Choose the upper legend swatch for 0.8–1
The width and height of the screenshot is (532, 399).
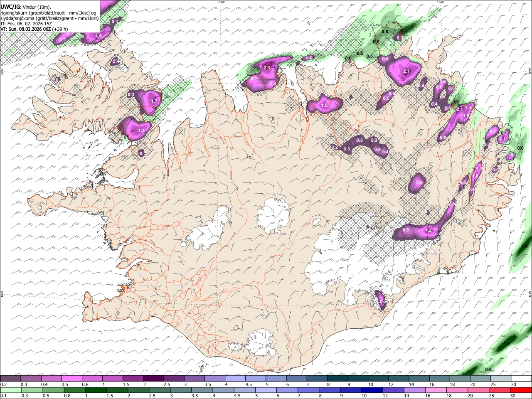coord(92,378)
